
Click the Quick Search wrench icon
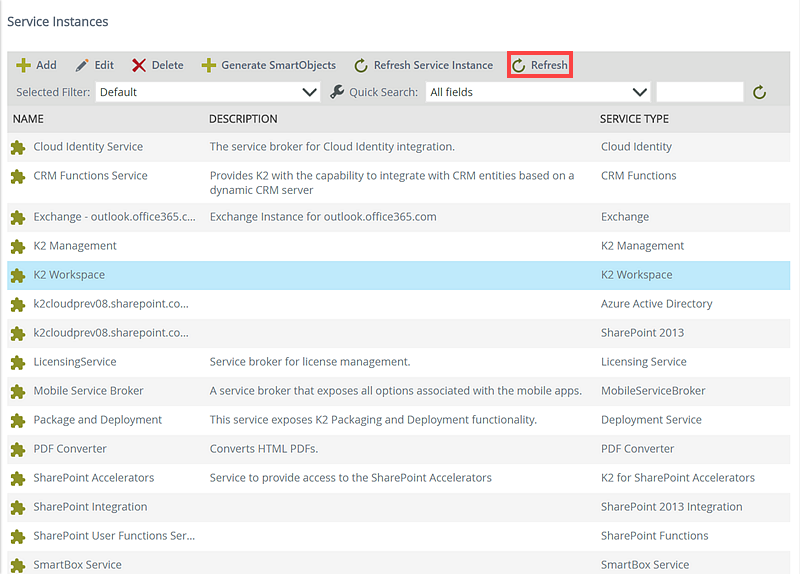337,92
